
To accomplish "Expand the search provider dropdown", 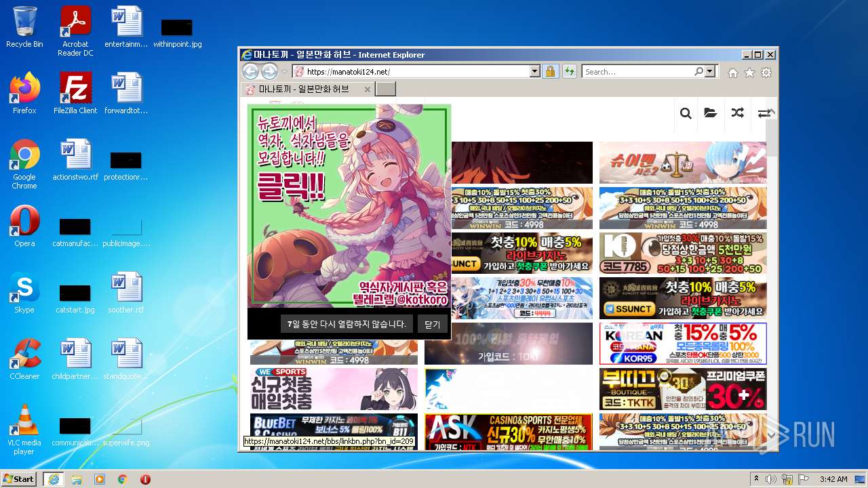I will coord(710,71).
